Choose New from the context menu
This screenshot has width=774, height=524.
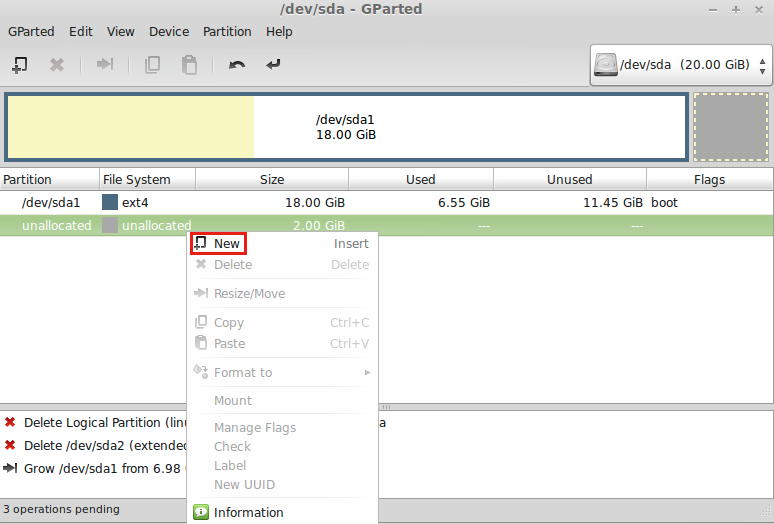pos(226,243)
